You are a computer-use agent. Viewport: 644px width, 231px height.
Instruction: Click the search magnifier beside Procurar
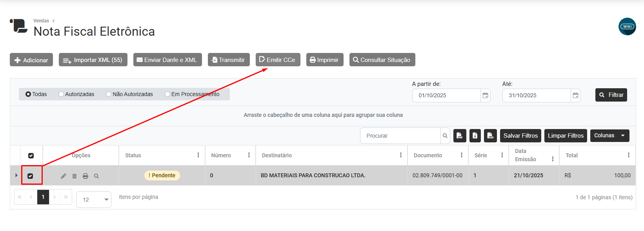445,136
